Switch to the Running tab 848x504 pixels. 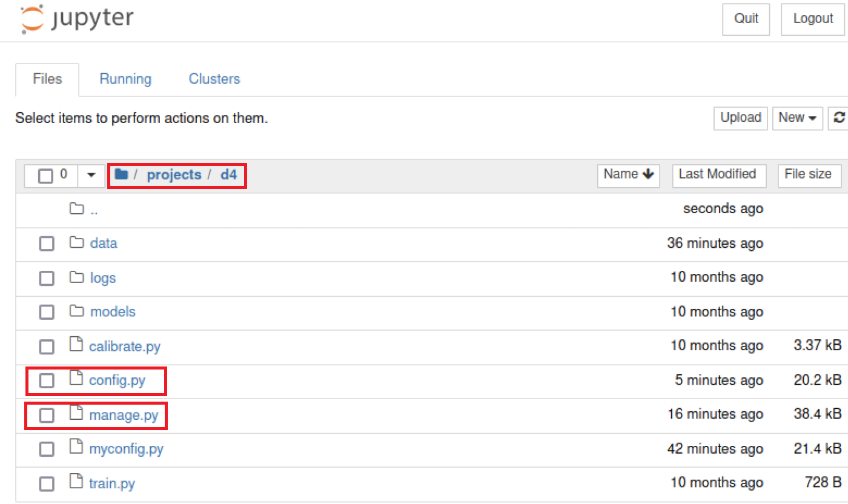pyautogui.click(x=125, y=79)
